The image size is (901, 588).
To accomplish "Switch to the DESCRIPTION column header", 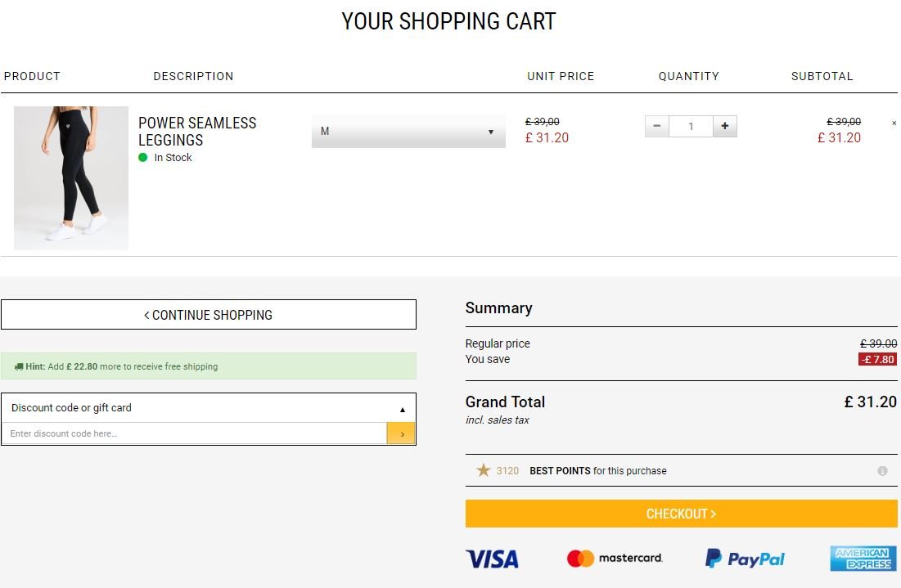I will 193,76.
